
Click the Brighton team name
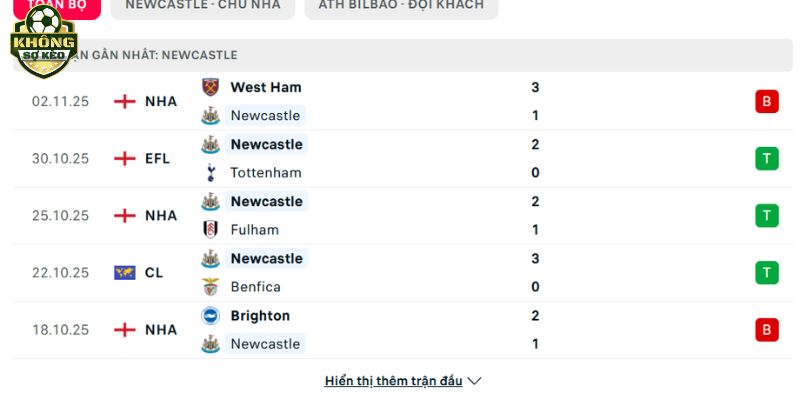(x=260, y=316)
